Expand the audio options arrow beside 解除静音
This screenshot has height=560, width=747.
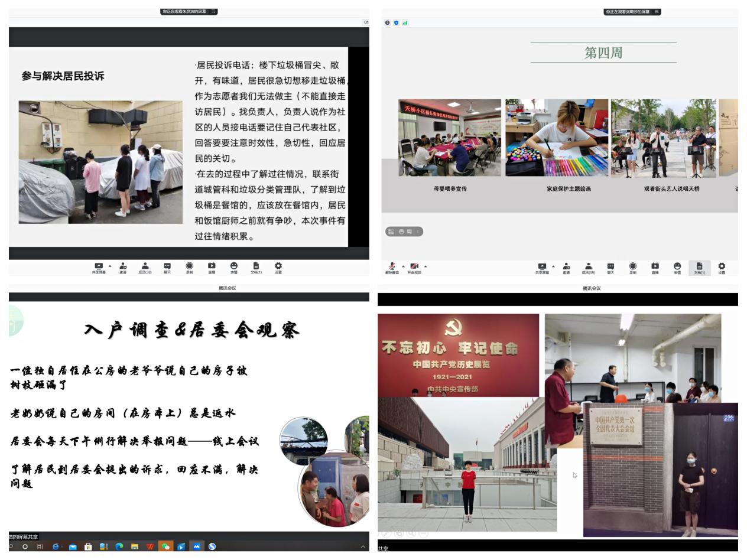(404, 266)
